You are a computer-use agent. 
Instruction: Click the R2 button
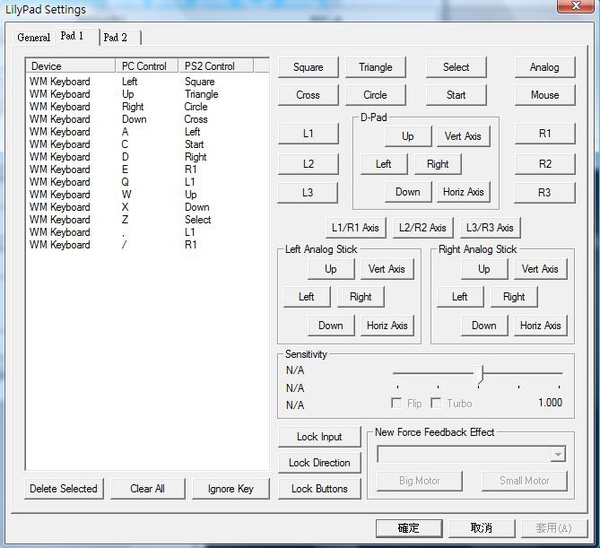coord(545,164)
